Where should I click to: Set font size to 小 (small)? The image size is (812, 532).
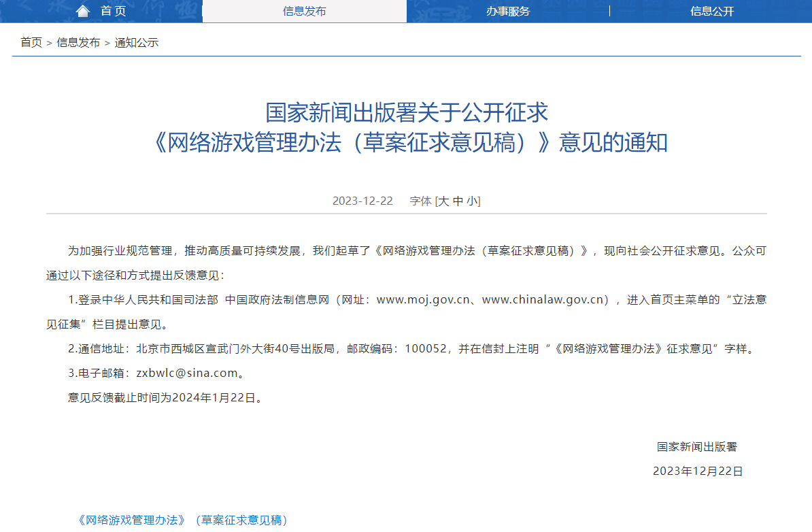[x=472, y=201]
